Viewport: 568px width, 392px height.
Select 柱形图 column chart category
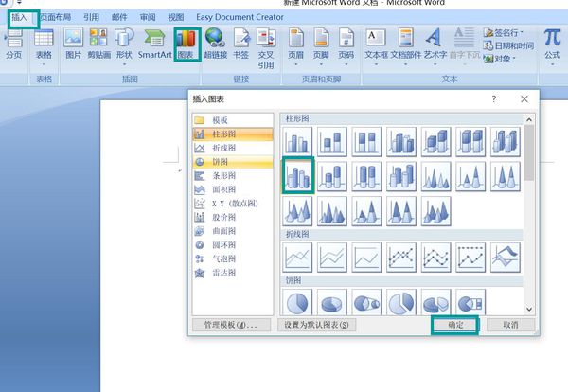[233, 134]
